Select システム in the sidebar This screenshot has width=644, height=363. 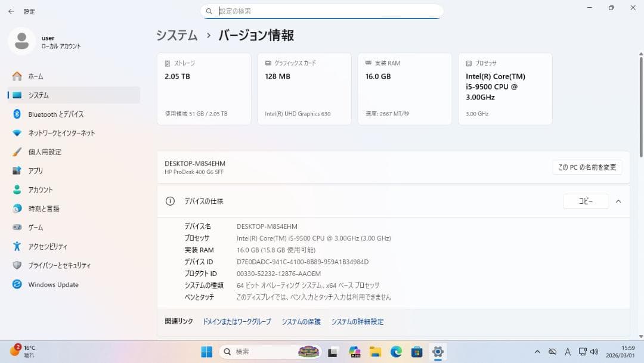click(74, 95)
